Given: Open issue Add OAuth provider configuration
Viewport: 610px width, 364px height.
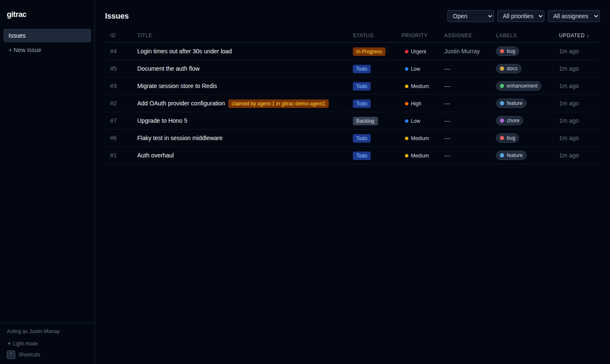Looking at the screenshot, I should tap(181, 103).
